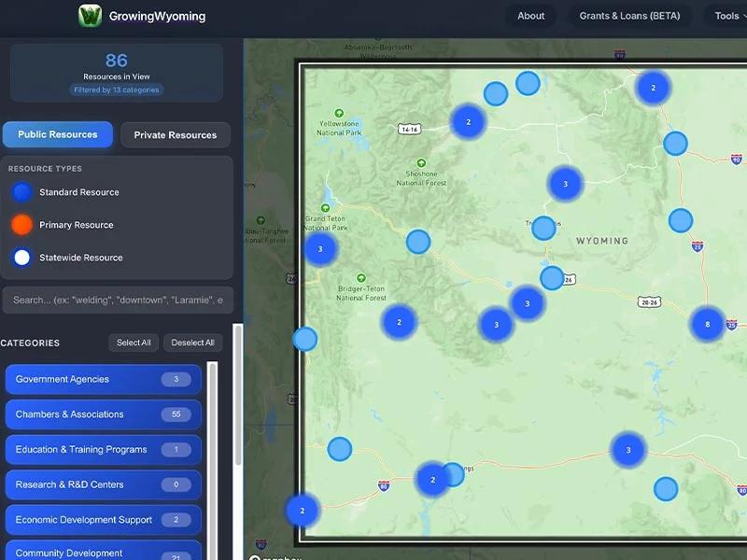The height and width of the screenshot is (560, 747).
Task: Click the Chambers & Associations count 55
Action: pos(176,414)
